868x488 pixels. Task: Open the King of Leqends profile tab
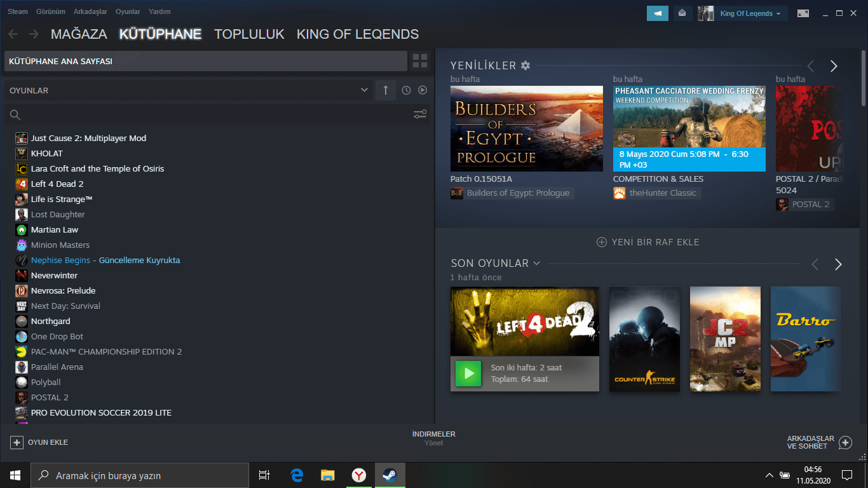click(x=358, y=34)
